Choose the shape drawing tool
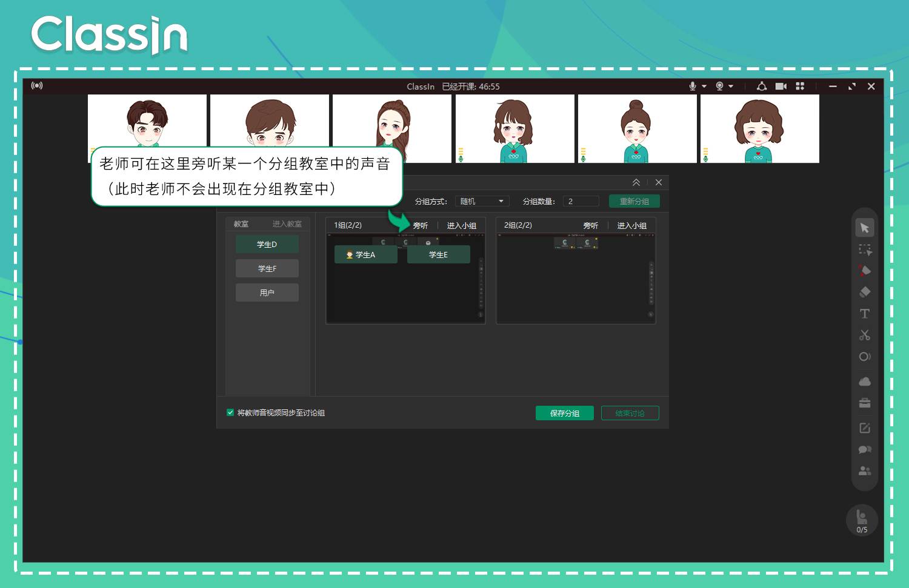 point(865,357)
